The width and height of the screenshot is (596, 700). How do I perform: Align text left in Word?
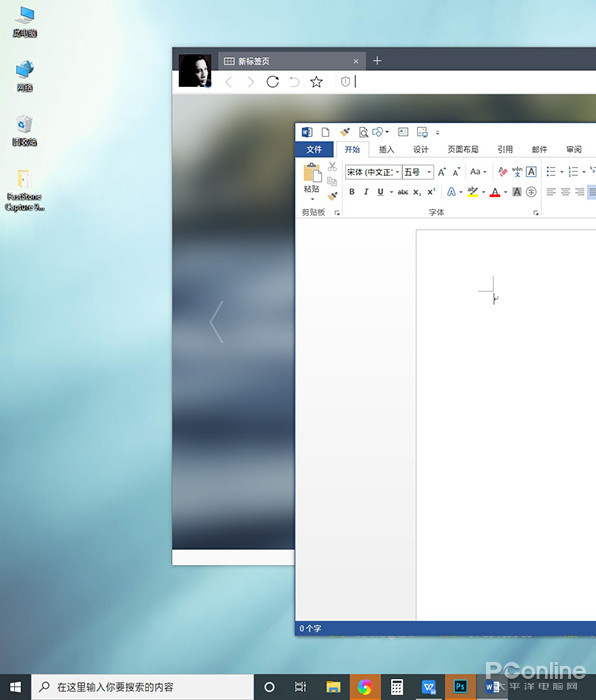point(551,192)
